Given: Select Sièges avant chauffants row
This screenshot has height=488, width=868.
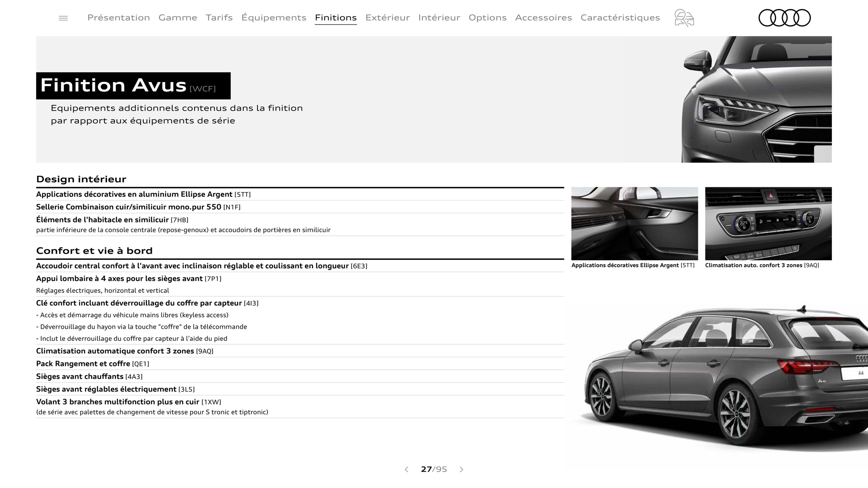Looking at the screenshot, I should point(300,377).
